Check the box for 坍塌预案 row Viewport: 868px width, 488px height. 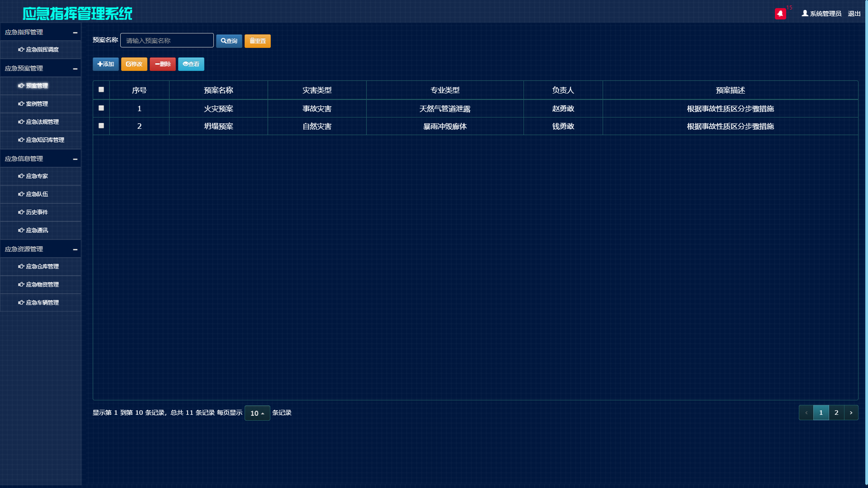(x=101, y=126)
